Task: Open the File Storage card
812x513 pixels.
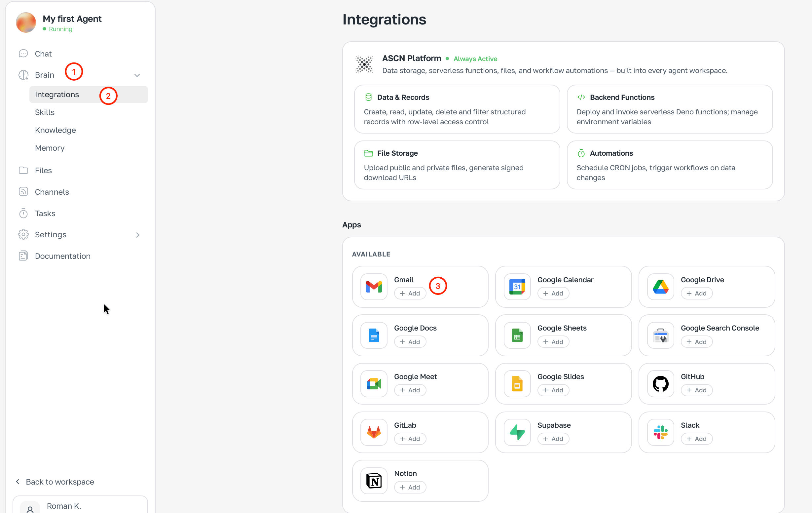Action: pyautogui.click(x=457, y=165)
